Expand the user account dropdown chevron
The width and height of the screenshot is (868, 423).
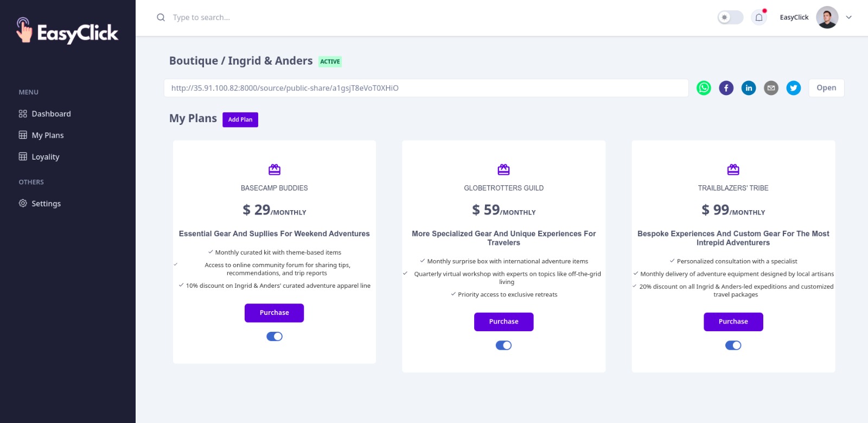coord(849,17)
